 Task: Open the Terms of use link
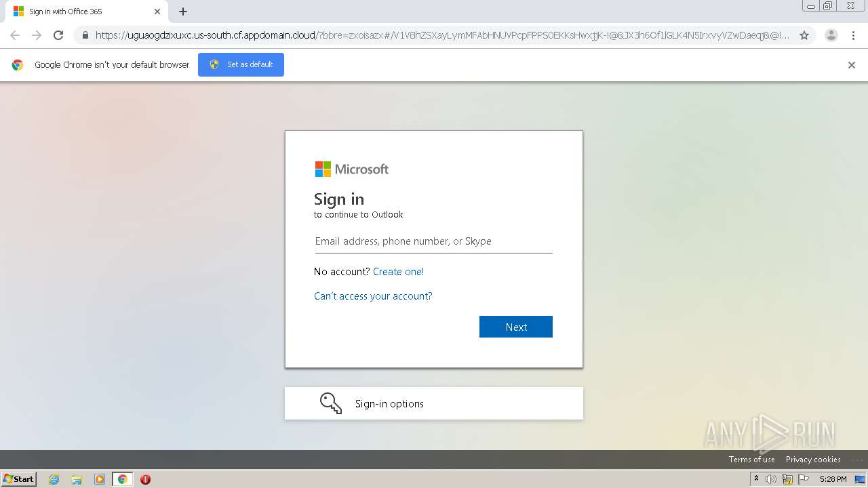752,460
